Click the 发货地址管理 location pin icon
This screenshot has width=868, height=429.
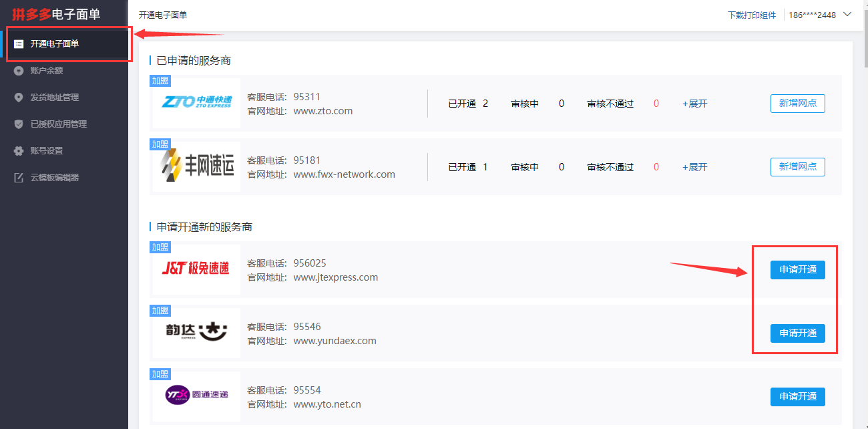[x=19, y=97]
